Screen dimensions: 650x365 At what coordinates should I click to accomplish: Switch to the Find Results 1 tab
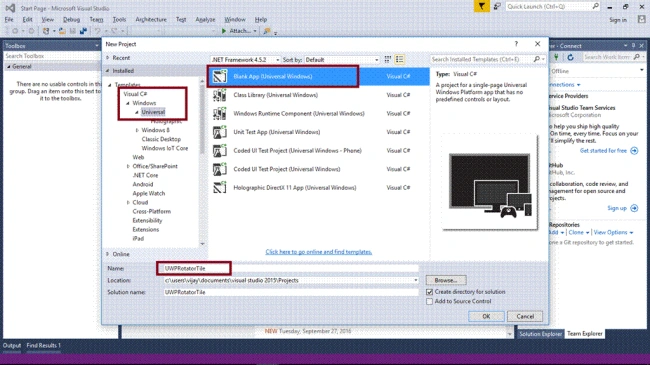44,346
